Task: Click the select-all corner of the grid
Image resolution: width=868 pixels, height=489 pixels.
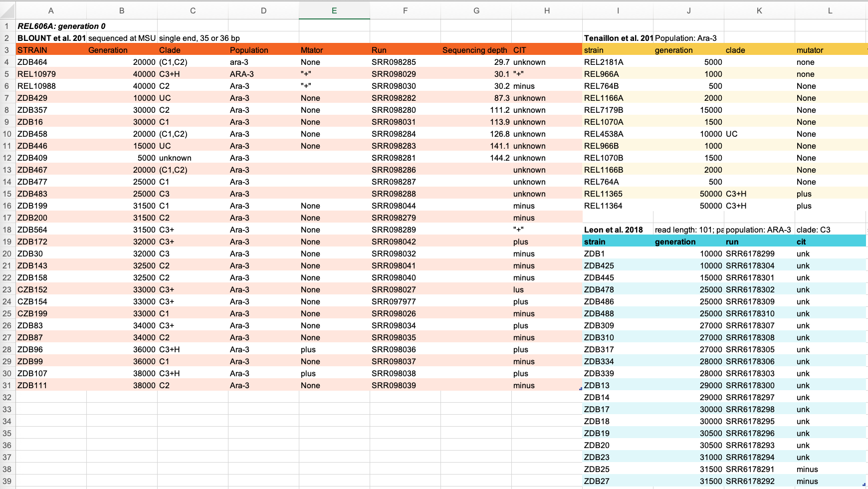Action: tap(7, 10)
